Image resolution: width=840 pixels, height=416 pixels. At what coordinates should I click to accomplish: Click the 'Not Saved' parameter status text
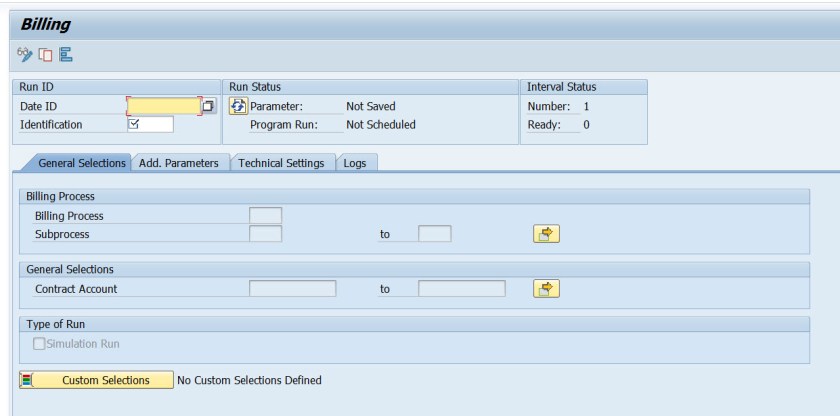(x=371, y=107)
